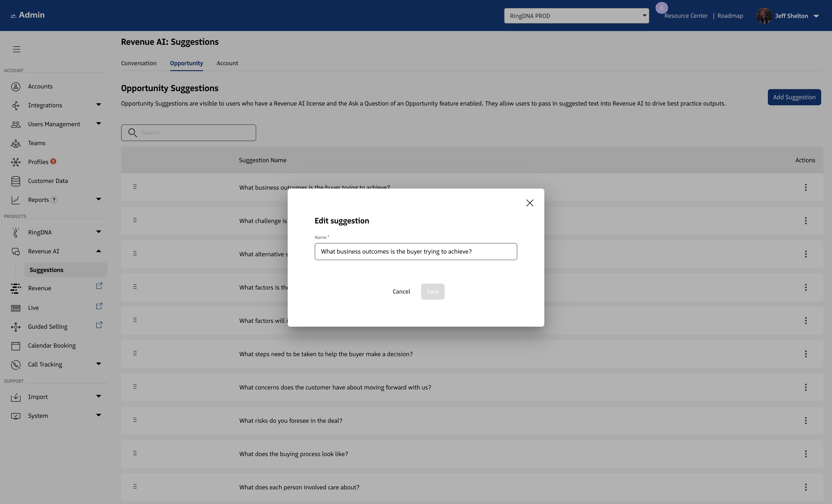The image size is (832, 504).
Task: Click the Profiles warning alert icon
Action: pos(53,161)
